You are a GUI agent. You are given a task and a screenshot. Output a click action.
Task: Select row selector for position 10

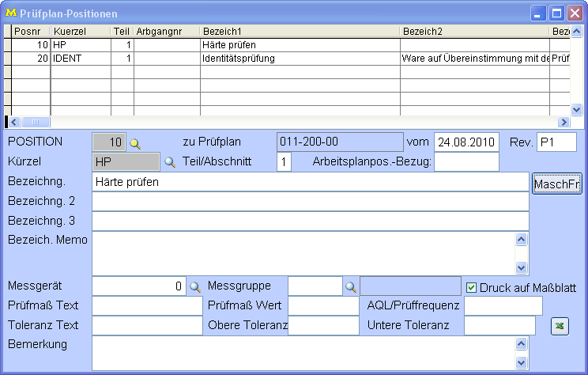click(x=7, y=45)
